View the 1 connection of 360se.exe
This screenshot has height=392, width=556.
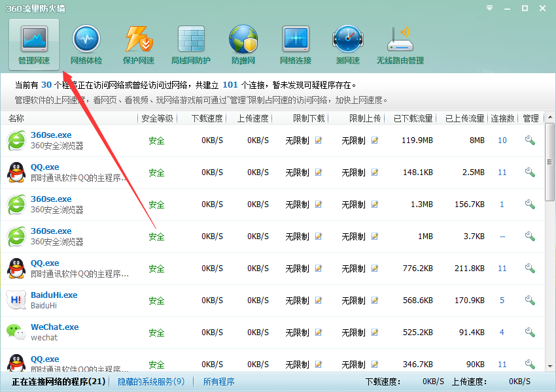502,204
